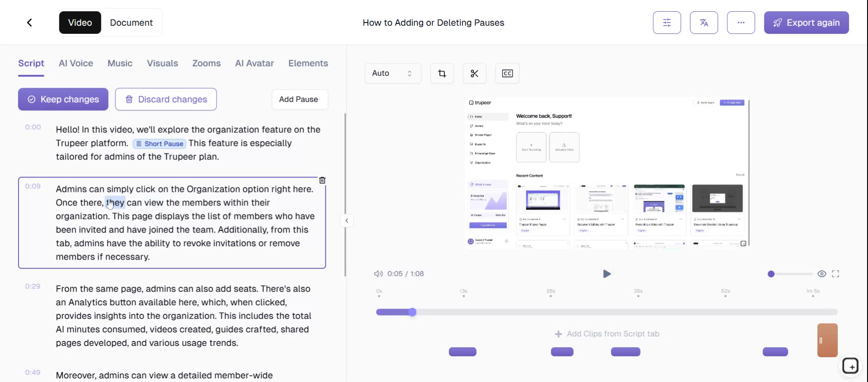Click the 0:00 script paragraph text

click(188, 143)
